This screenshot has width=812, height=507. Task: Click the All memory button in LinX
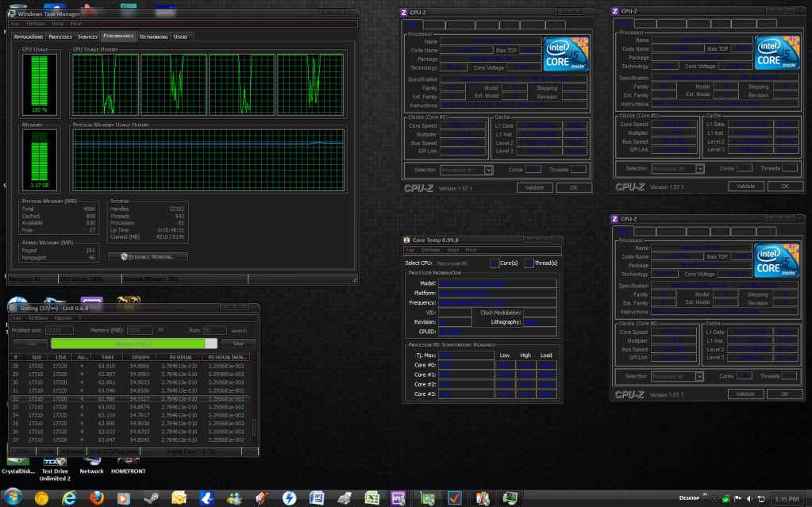(x=160, y=330)
